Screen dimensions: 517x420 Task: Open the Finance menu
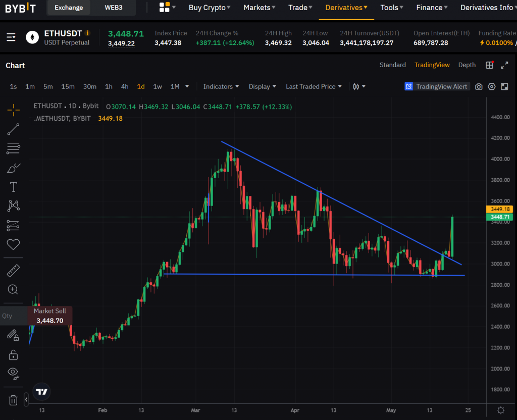click(x=432, y=8)
